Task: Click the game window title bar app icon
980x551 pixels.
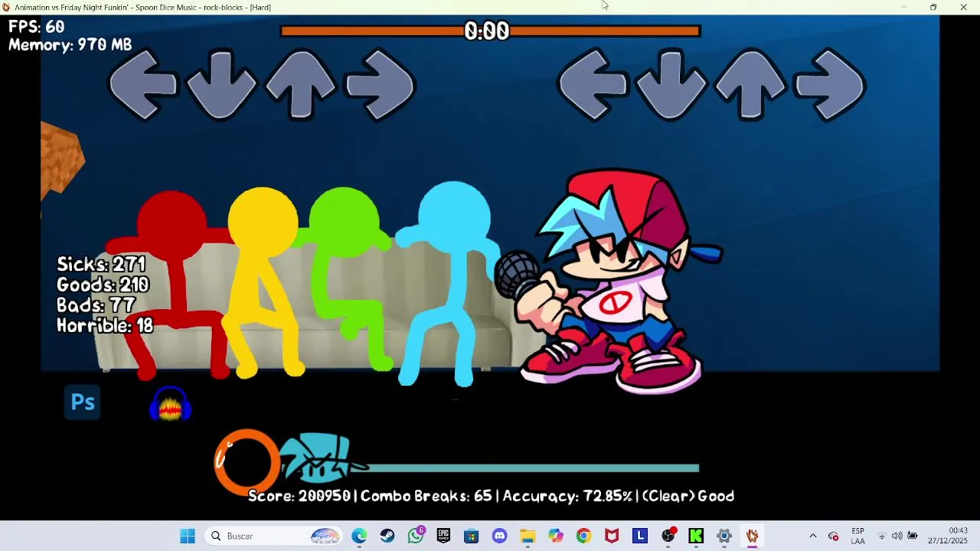Action: (6, 7)
